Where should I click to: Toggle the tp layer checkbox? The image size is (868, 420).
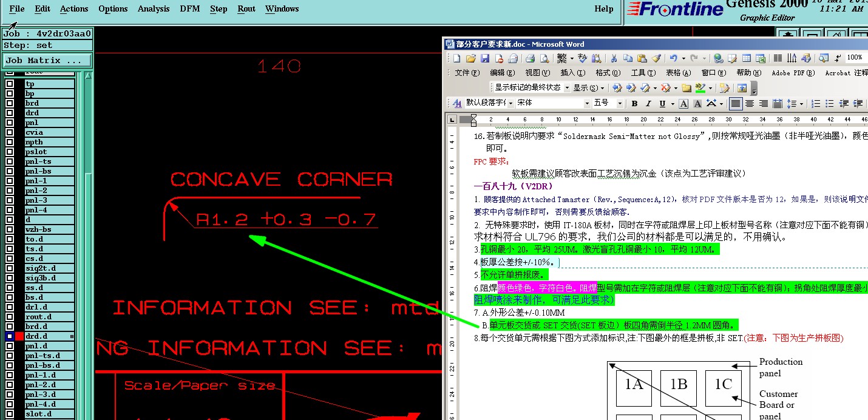pos(10,84)
